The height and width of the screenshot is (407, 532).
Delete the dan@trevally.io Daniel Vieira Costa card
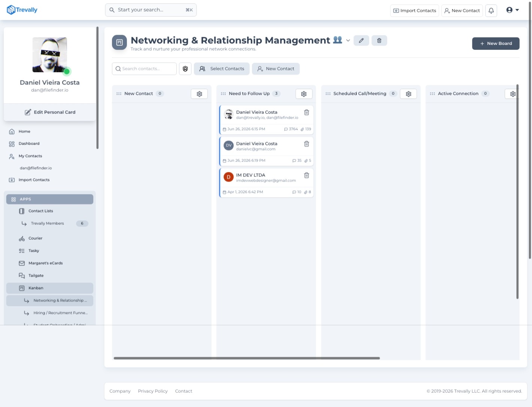pyautogui.click(x=307, y=112)
